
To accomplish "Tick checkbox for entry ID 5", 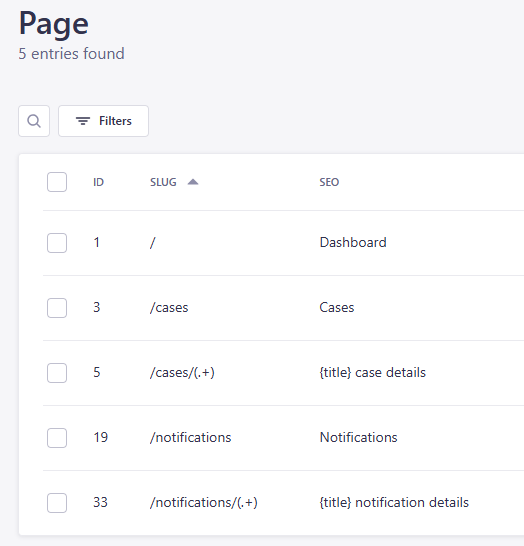I will click(57, 373).
